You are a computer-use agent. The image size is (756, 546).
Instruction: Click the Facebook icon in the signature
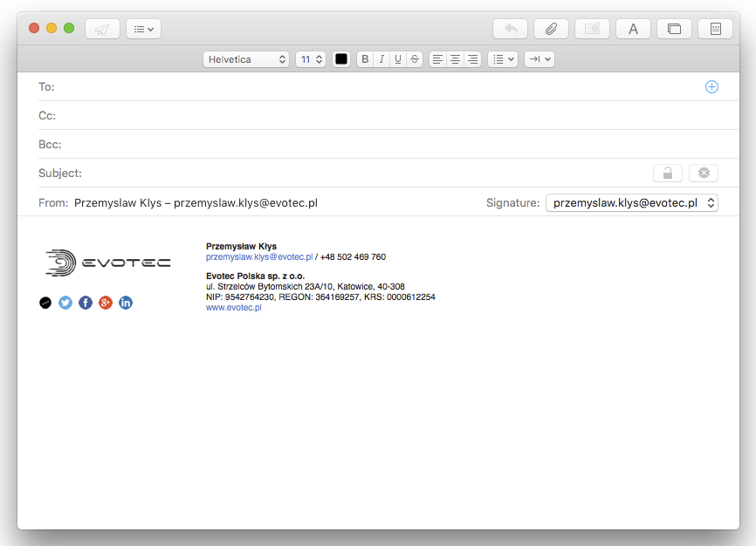pyautogui.click(x=85, y=303)
